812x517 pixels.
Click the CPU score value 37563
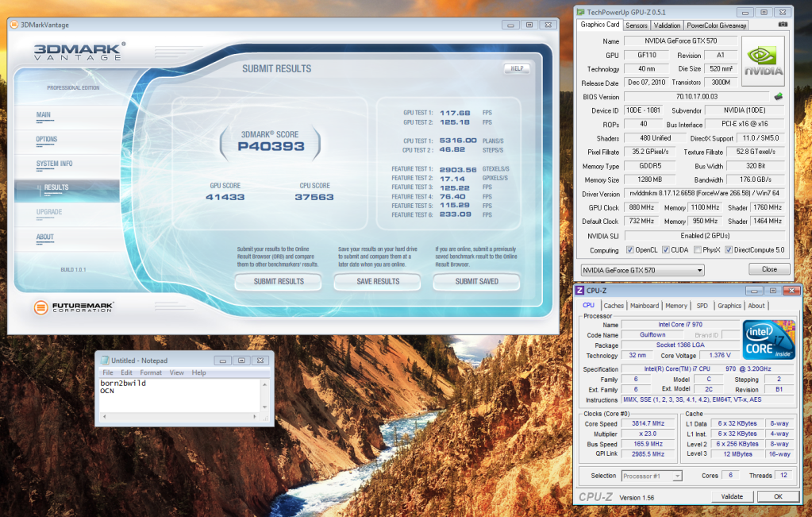[x=314, y=197]
